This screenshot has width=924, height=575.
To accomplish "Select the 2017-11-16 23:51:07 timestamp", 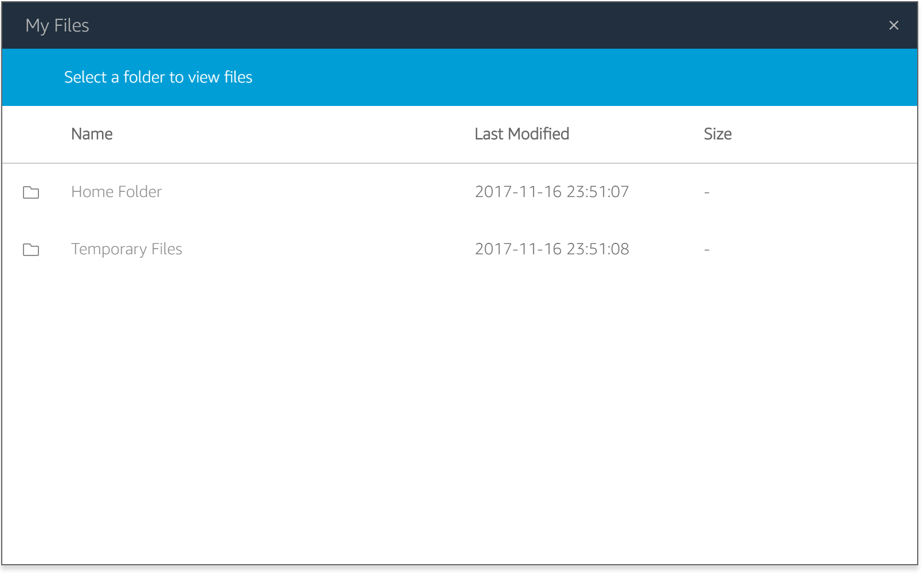I will coord(552,192).
